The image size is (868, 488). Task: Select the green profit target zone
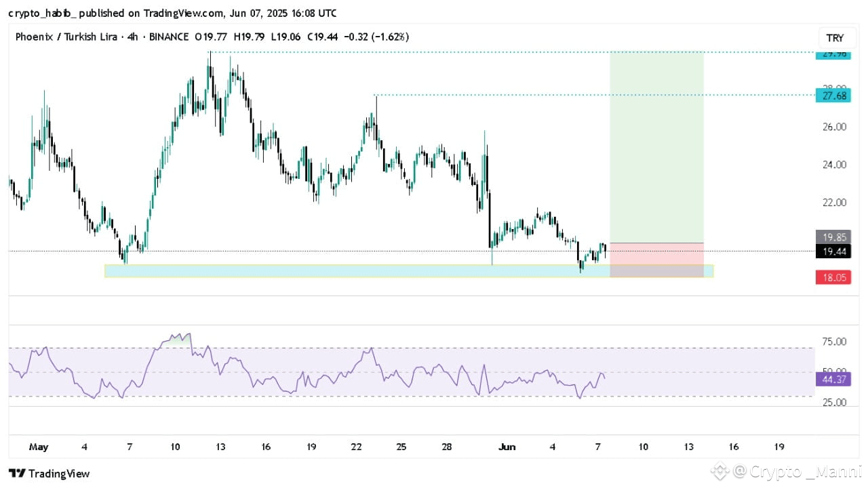(657, 147)
